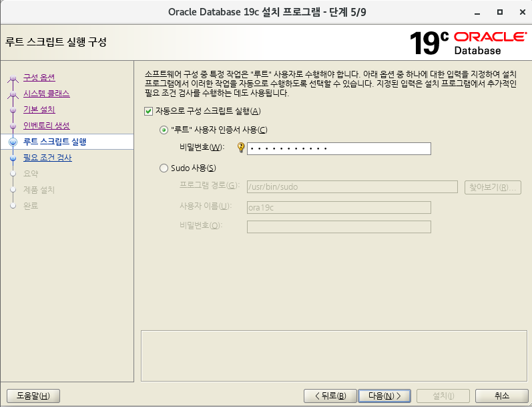Select the current 루트 스크립트 실행 step
Image resolution: width=532 pixels, height=407 pixels.
click(x=55, y=142)
